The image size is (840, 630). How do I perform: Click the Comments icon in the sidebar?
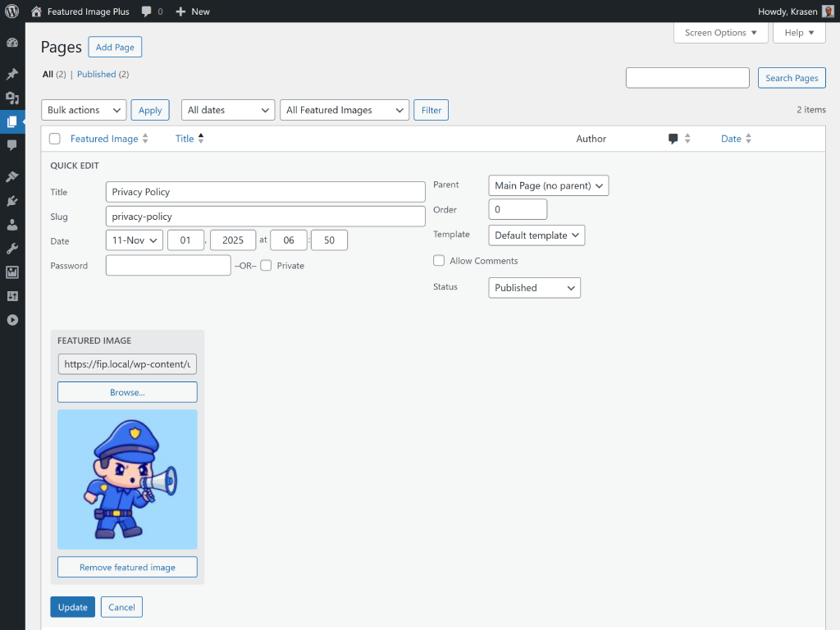(x=12, y=147)
